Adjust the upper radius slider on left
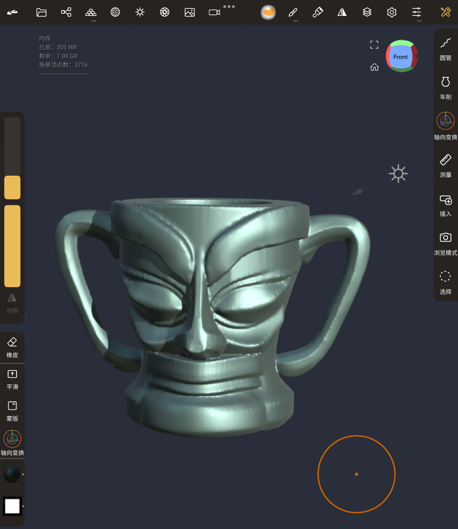Image resolution: width=458 pixels, height=529 pixels. (12, 158)
